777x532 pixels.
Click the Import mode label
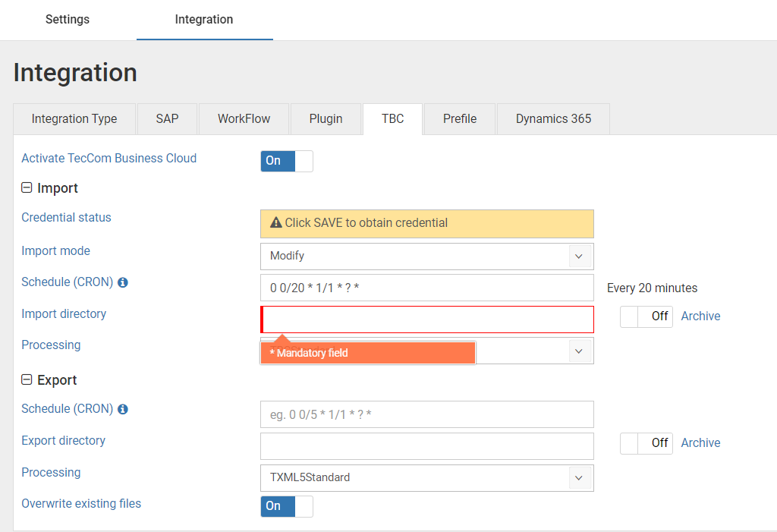(x=55, y=251)
